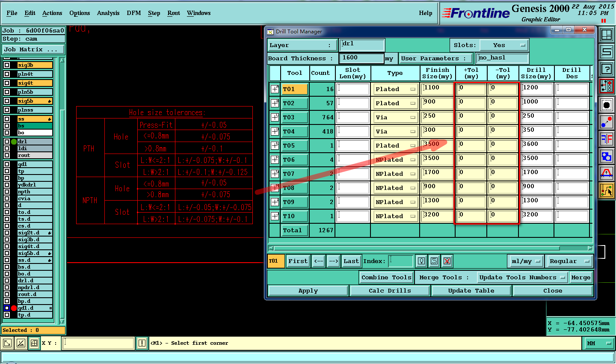Click the First navigation button
The height and width of the screenshot is (364, 616).
298,261
